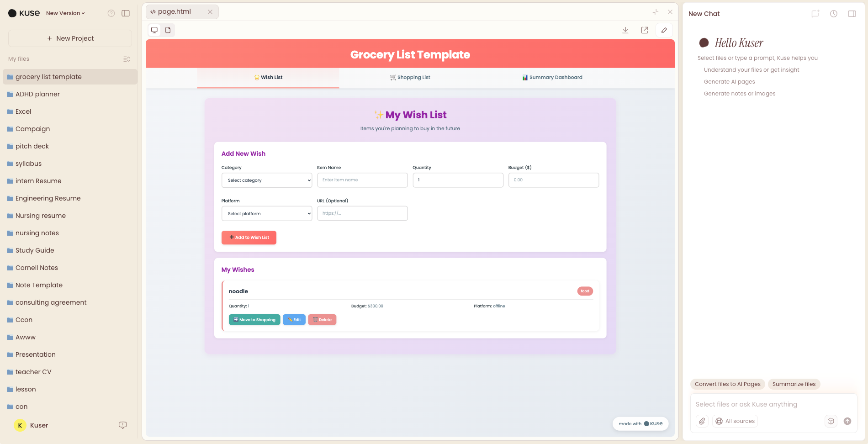Expand the New Version dropdown
Screen dimensions: 868x444
pos(65,13)
